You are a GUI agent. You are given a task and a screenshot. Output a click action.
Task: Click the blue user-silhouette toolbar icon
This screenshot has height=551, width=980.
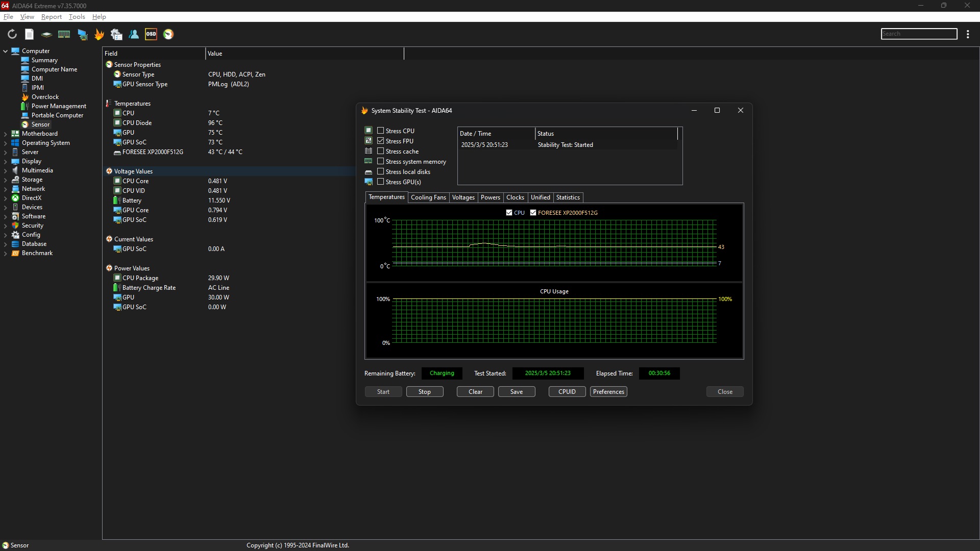coord(134,34)
